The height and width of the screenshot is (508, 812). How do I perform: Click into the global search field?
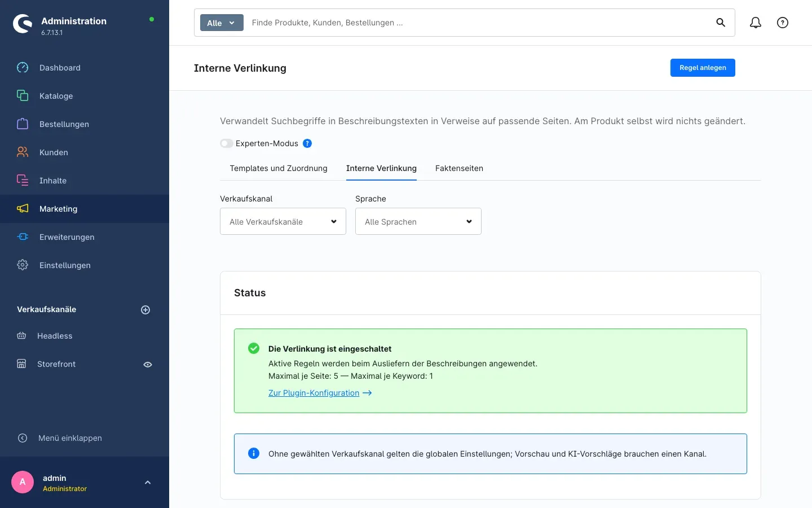click(479, 23)
